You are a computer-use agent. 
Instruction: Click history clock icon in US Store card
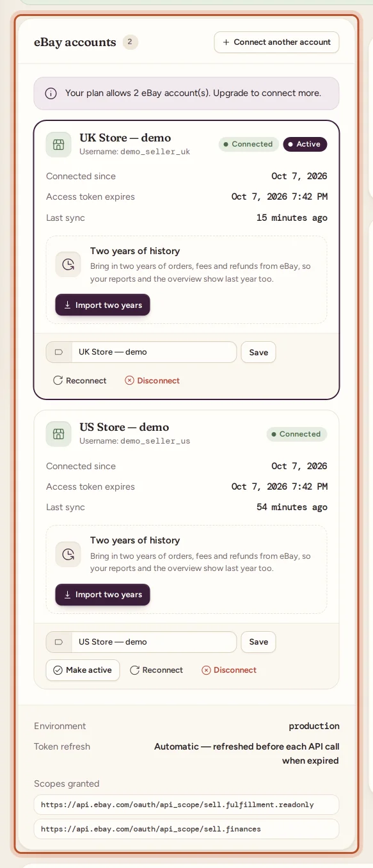click(68, 554)
